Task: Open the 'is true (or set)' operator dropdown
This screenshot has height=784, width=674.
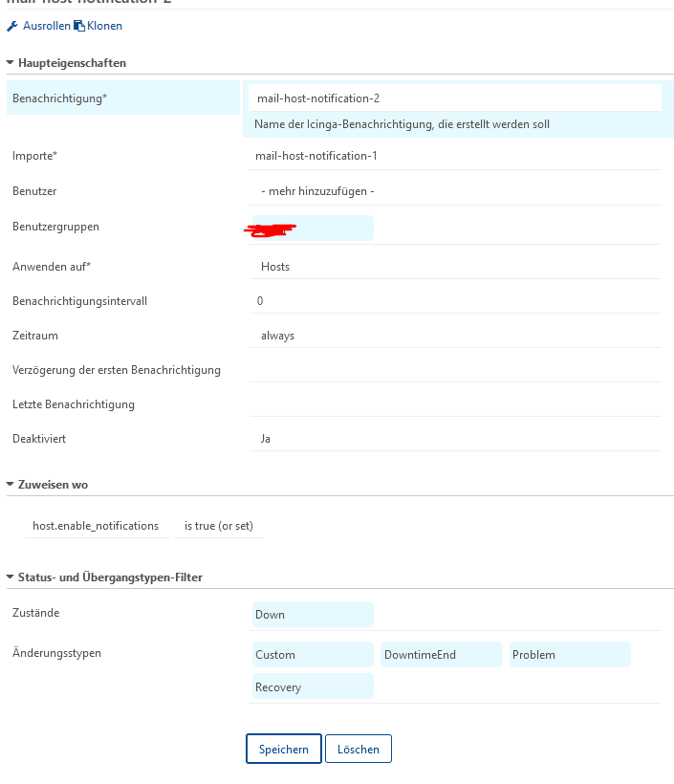Action: point(219,526)
